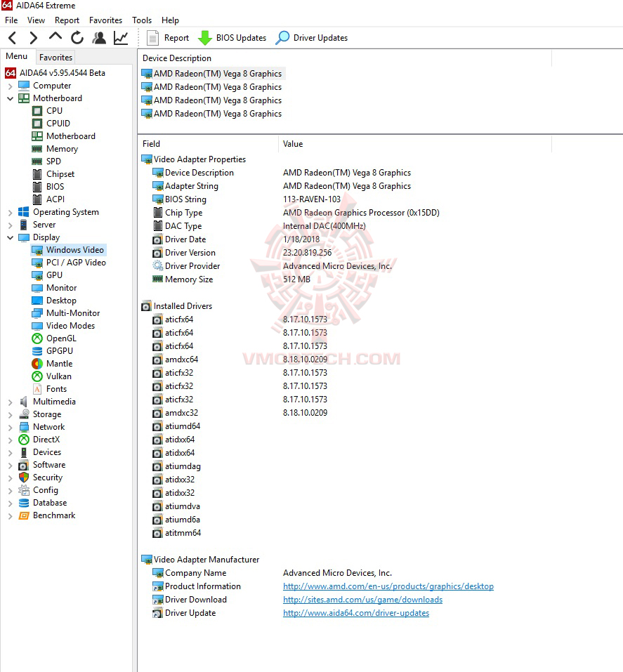The height and width of the screenshot is (672, 623).
Task: Select PCI / AGP Video
Action: (x=76, y=263)
